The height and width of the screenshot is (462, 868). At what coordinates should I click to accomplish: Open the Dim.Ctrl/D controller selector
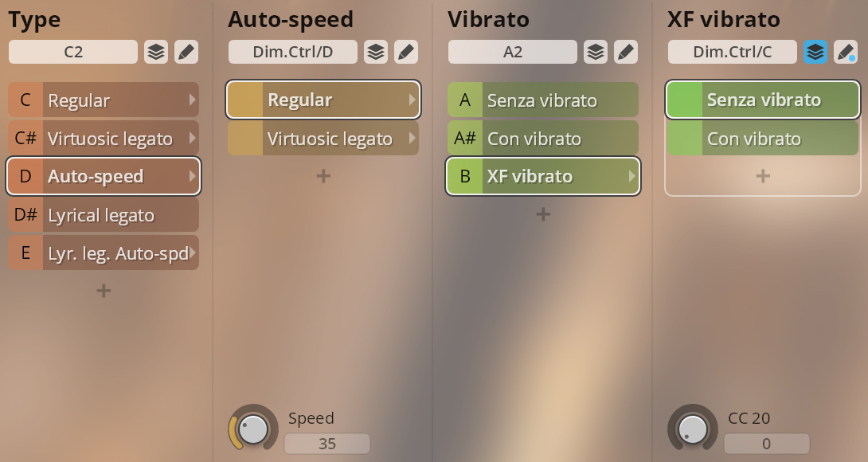pos(293,52)
